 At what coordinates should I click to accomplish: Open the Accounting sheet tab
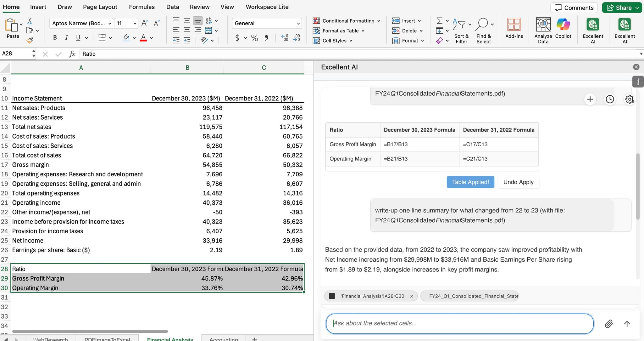[223, 338]
